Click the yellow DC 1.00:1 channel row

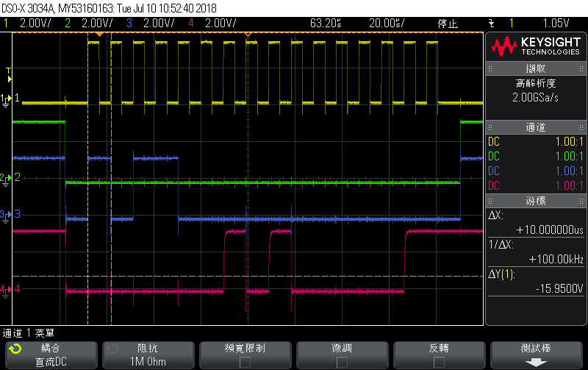pyautogui.click(x=536, y=142)
